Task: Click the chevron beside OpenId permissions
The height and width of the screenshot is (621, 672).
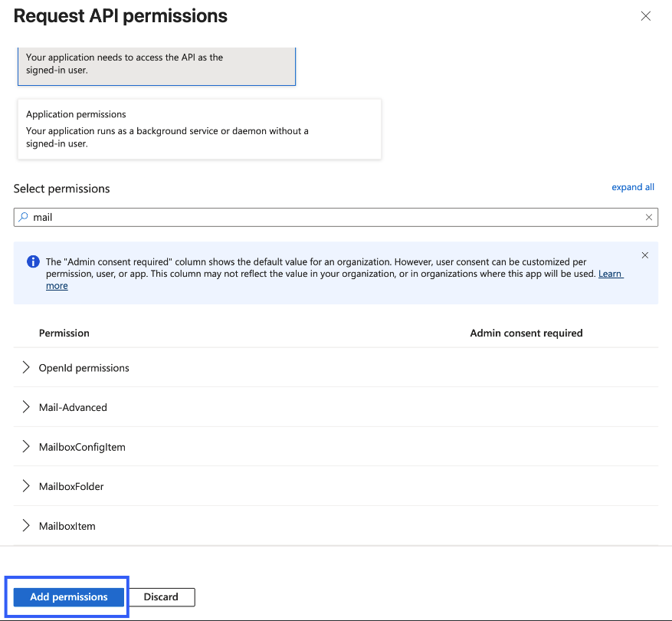Action: pos(26,368)
